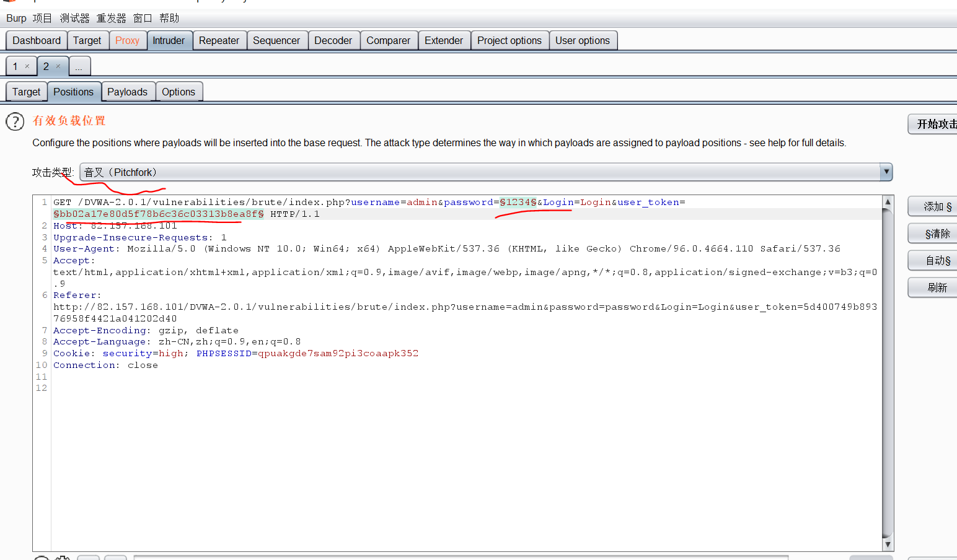Image resolution: width=957 pixels, height=560 pixels.
Task: Open the 测试器 menu
Action: [74, 18]
